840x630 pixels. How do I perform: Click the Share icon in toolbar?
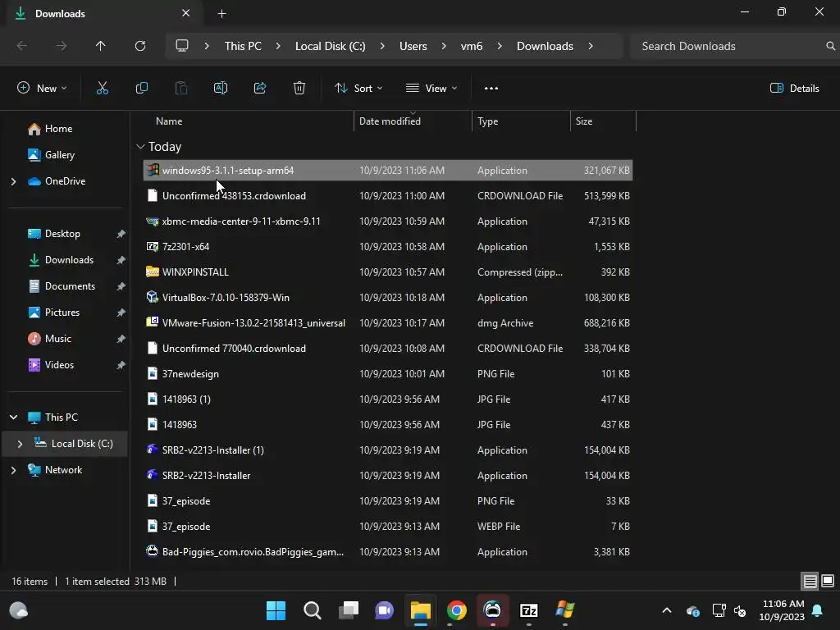[260, 89]
